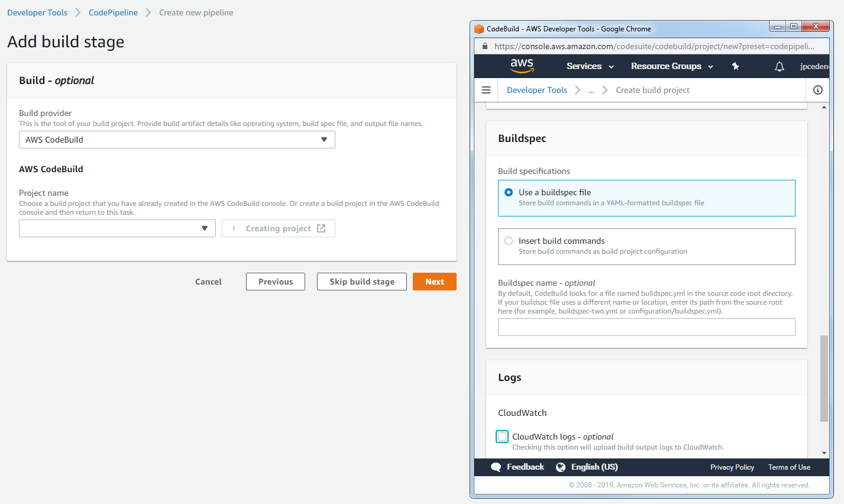Select Use a buildspec file radio option

(509, 192)
